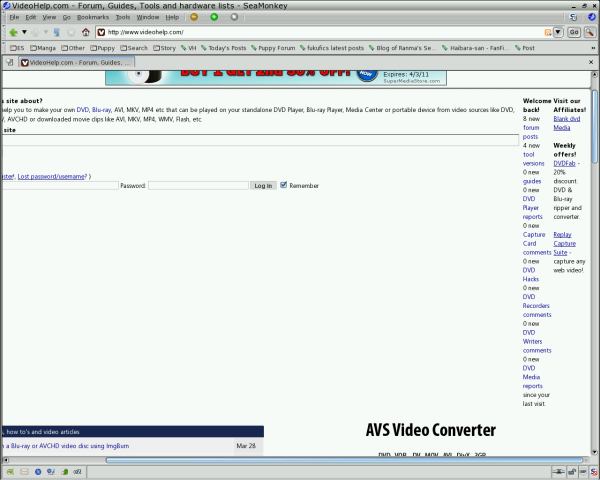Click the status bar security padlock icon
Screen dimensions: 600x480
click(572, 472)
